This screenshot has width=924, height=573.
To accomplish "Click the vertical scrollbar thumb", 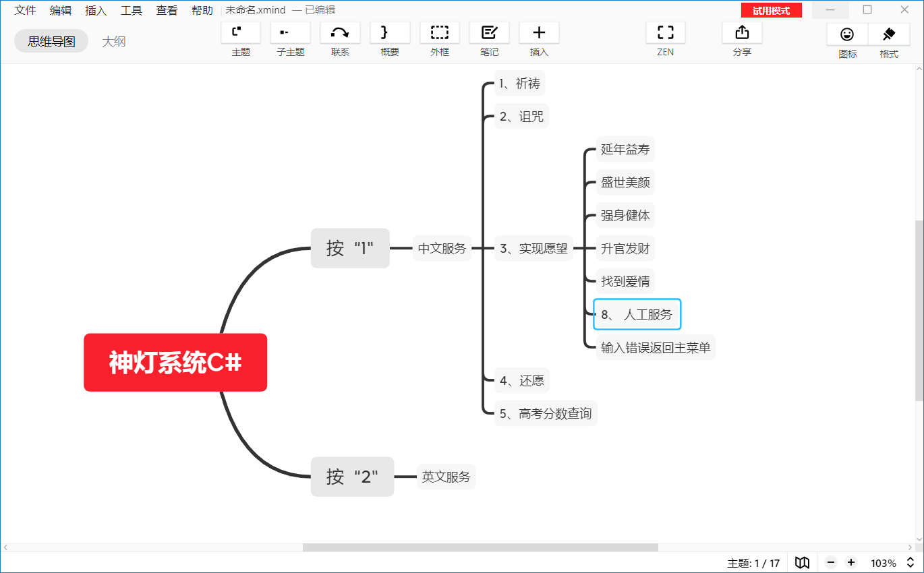I will (x=919, y=310).
